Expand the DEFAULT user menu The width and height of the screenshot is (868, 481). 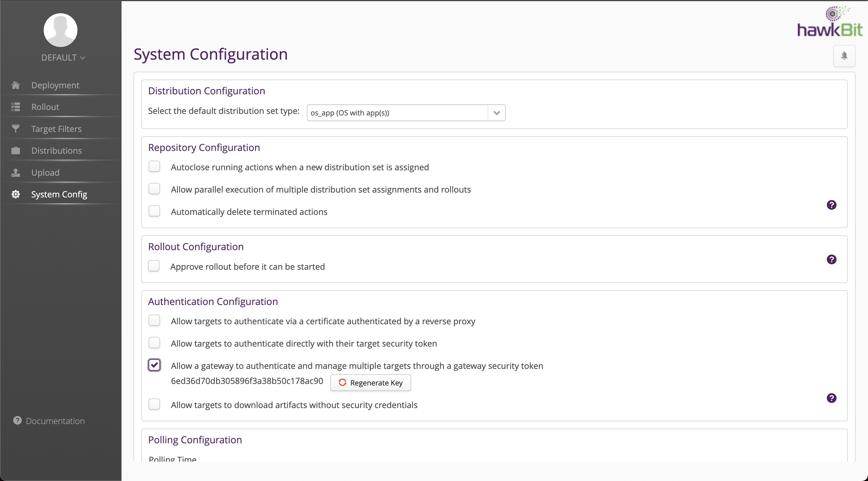click(63, 58)
